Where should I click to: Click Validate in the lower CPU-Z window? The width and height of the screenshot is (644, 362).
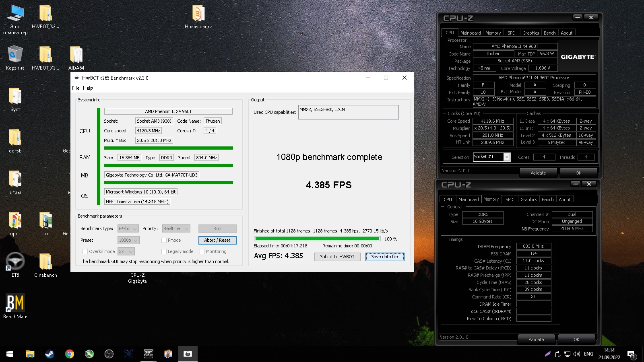[x=536, y=339]
